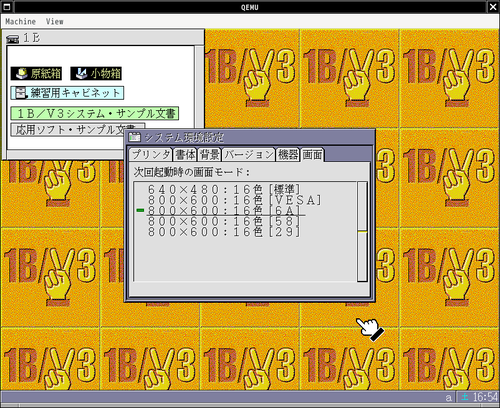Select 800×600:16色 [58] screen mode
This screenshot has width=500, height=408.
click(224, 221)
